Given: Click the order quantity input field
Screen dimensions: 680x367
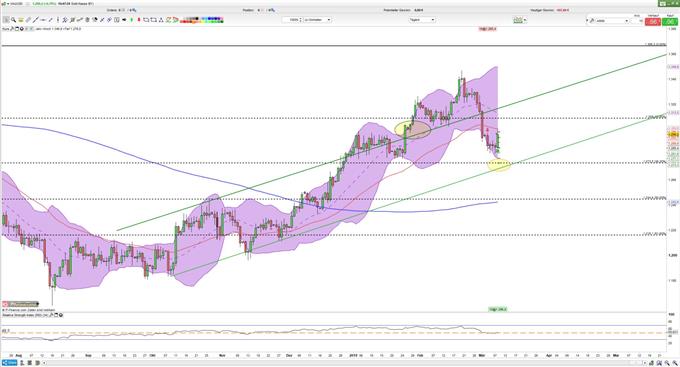Looking at the screenshot, I should (x=637, y=21).
